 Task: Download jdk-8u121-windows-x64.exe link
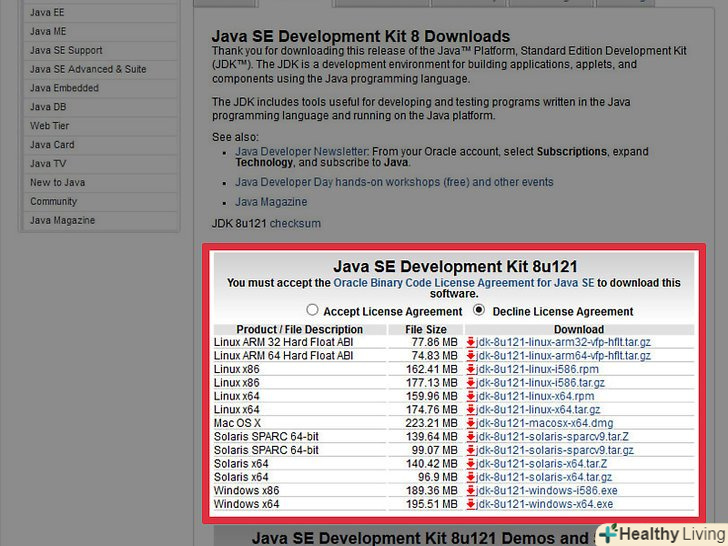click(545, 504)
